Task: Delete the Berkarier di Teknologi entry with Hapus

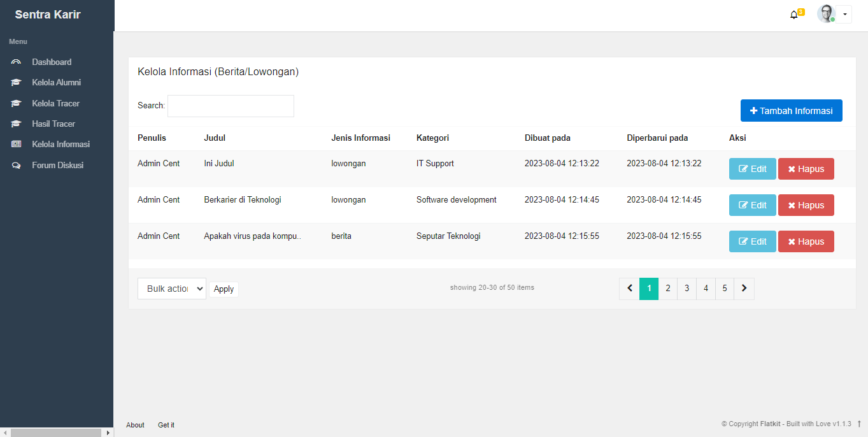Action: [x=806, y=205]
